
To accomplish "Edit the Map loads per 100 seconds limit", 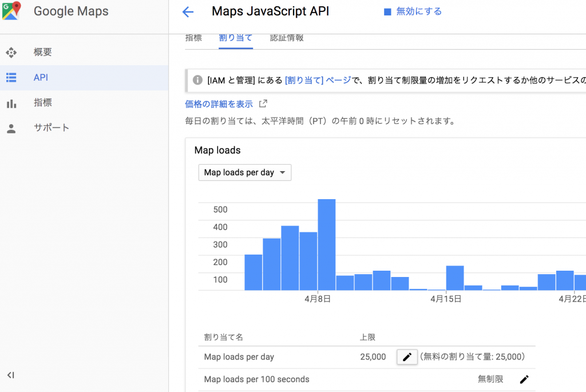I will pyautogui.click(x=524, y=379).
